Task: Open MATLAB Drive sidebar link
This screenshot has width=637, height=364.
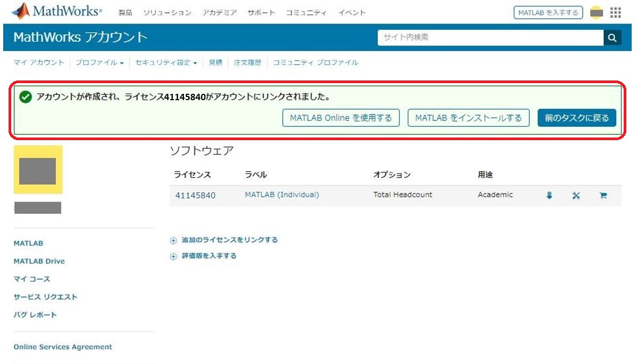Action: pos(39,261)
